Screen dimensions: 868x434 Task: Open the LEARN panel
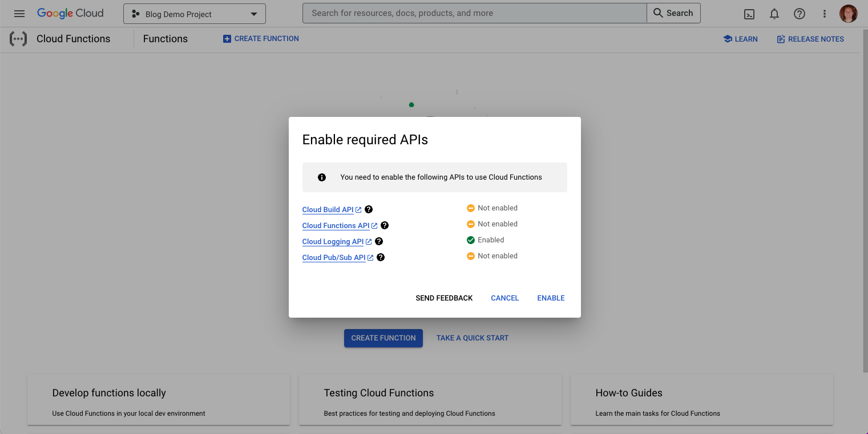click(740, 39)
